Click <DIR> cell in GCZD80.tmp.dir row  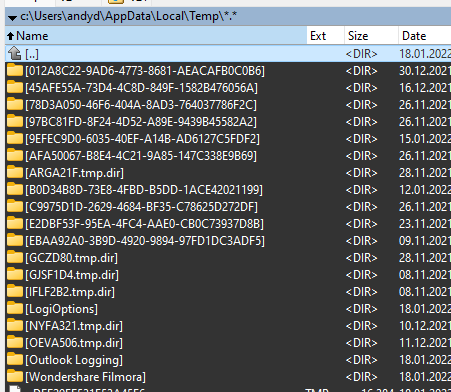click(362, 258)
